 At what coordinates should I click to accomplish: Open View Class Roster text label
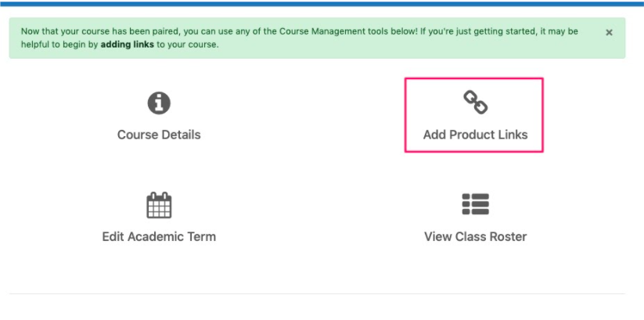(x=476, y=236)
